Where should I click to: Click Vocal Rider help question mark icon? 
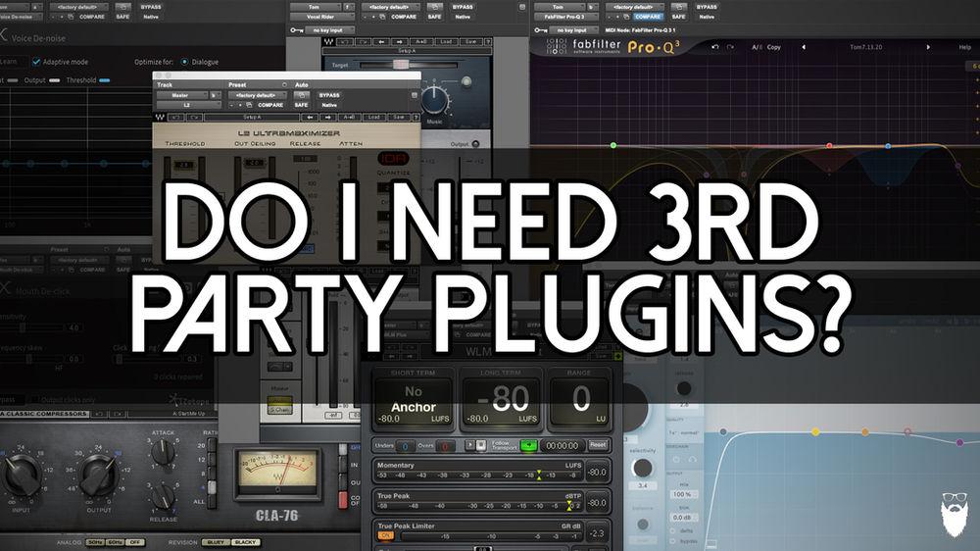pos(487,42)
